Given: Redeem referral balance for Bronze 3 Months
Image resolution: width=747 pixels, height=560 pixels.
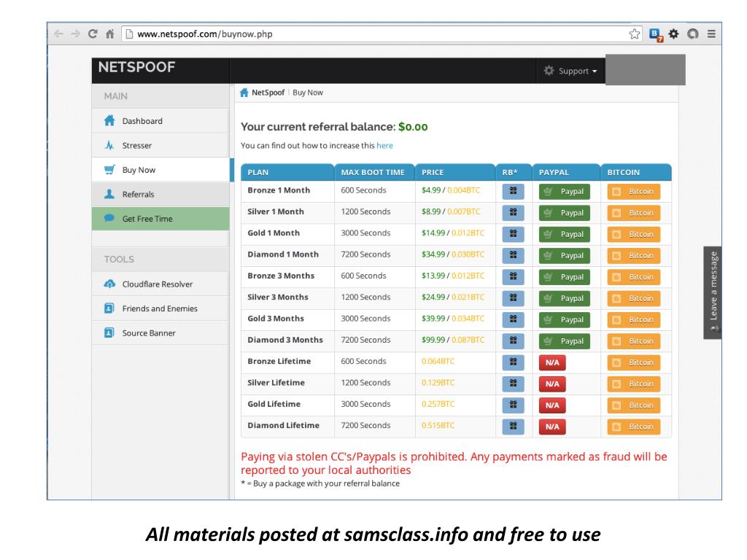Looking at the screenshot, I should 513,277.
